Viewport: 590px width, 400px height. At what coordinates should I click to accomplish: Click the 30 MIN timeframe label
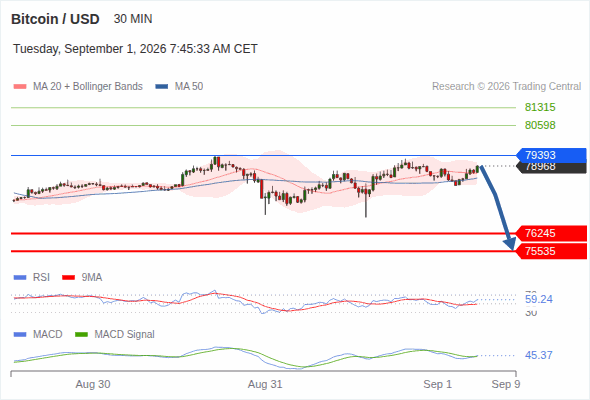[x=133, y=19]
